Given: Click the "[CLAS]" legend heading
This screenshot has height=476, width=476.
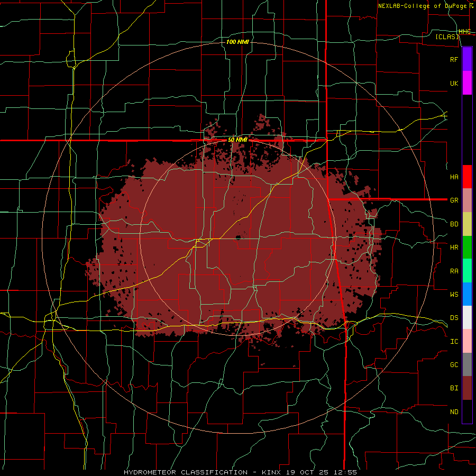Looking at the screenshot, I should pos(447,36).
